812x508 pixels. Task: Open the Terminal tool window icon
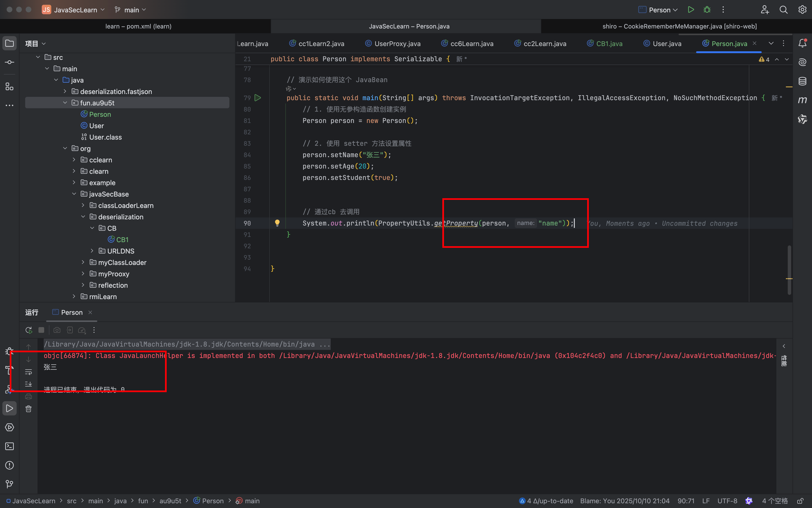9,446
